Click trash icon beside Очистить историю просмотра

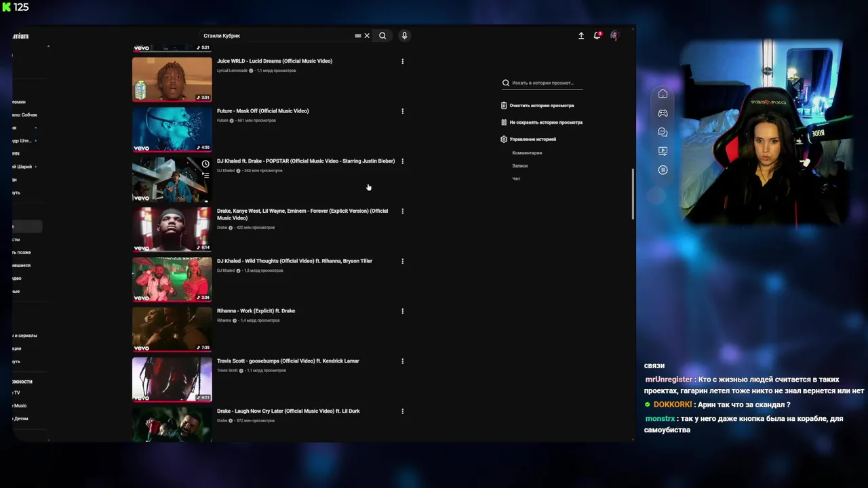click(x=504, y=106)
